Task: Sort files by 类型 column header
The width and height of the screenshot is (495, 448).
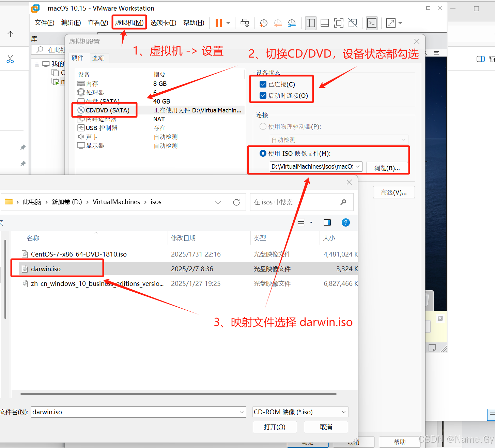Action: [260, 238]
